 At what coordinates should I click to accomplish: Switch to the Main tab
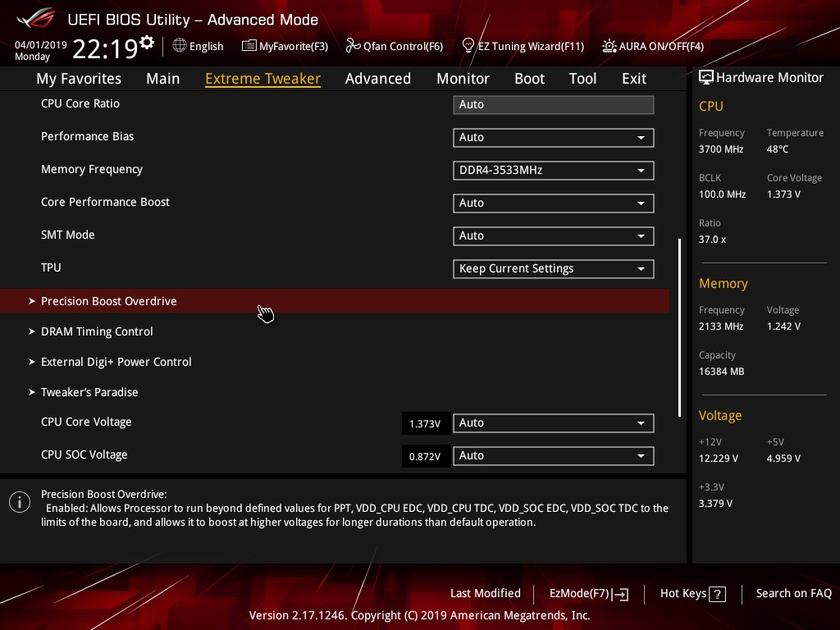[163, 79]
